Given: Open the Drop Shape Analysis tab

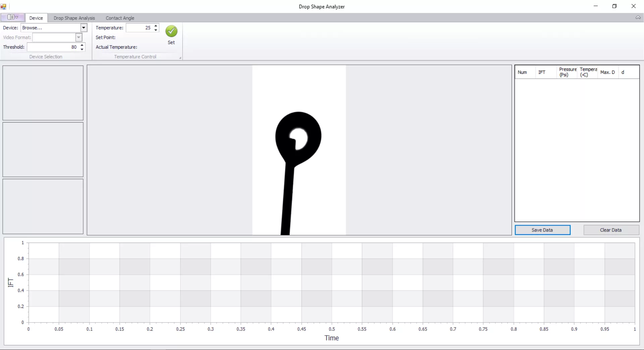Looking at the screenshot, I should [x=74, y=18].
